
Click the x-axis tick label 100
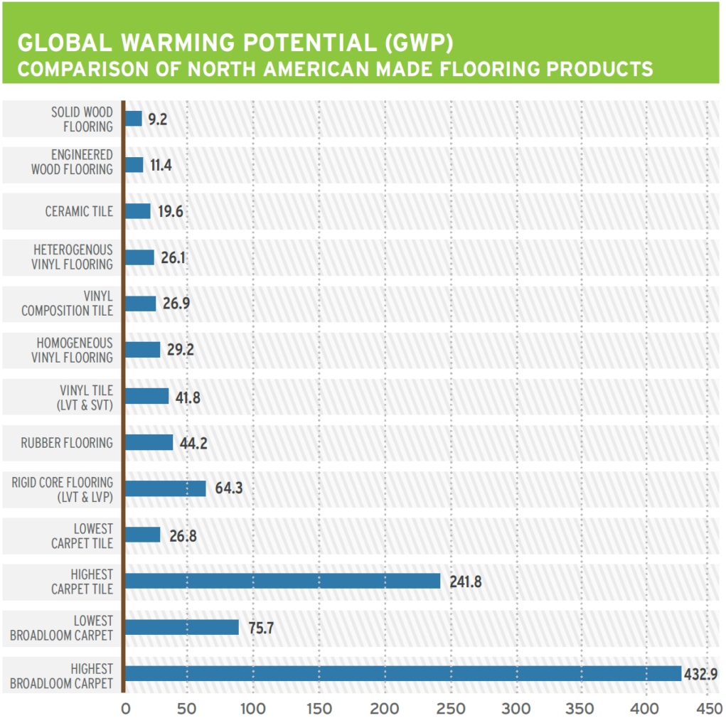tap(252, 709)
